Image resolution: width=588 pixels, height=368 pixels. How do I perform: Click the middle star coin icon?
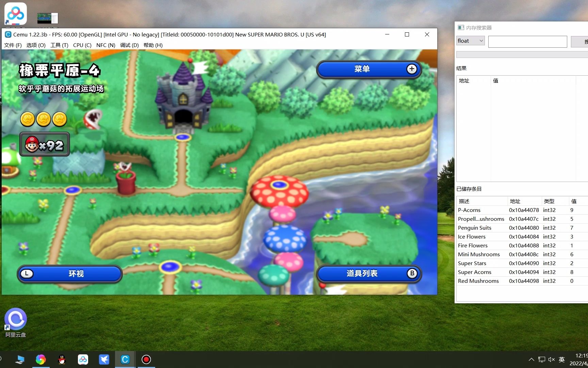(44, 119)
